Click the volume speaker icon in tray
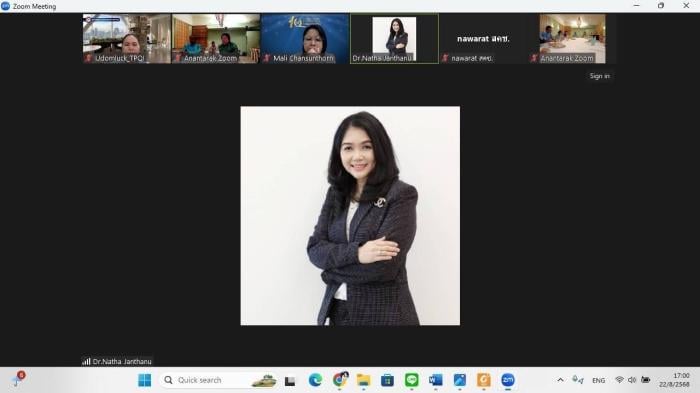 tap(632, 380)
